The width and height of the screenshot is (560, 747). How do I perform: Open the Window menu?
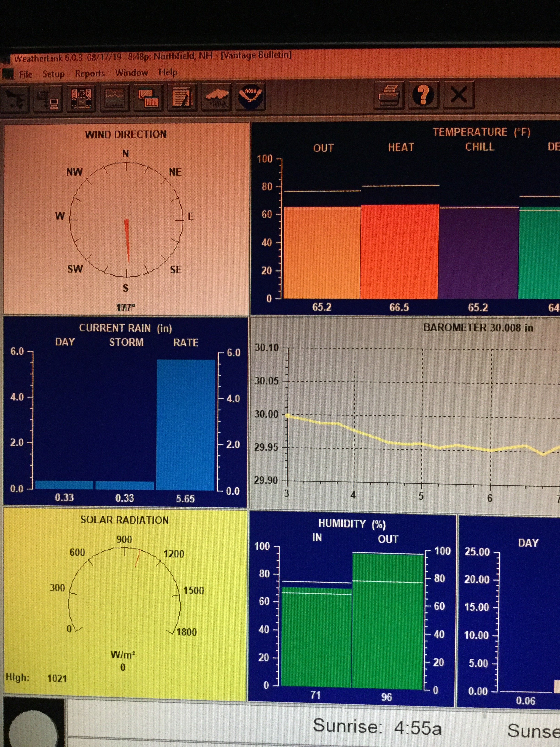pos(131,73)
